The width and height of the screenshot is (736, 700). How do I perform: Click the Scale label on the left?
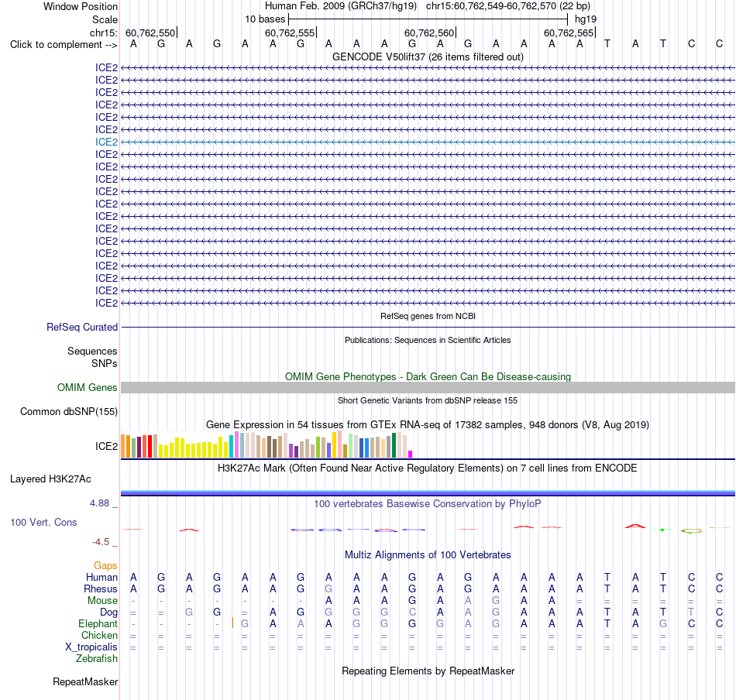105,19
